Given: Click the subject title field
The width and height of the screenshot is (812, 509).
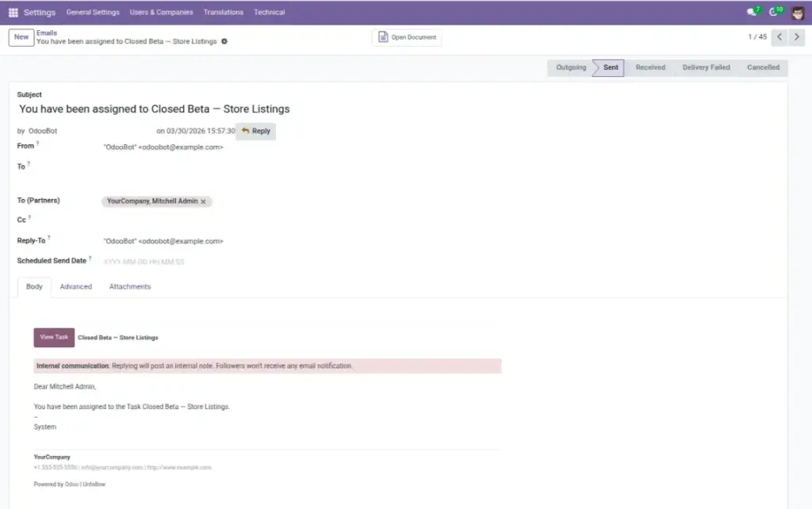Looking at the screenshot, I should coord(155,109).
